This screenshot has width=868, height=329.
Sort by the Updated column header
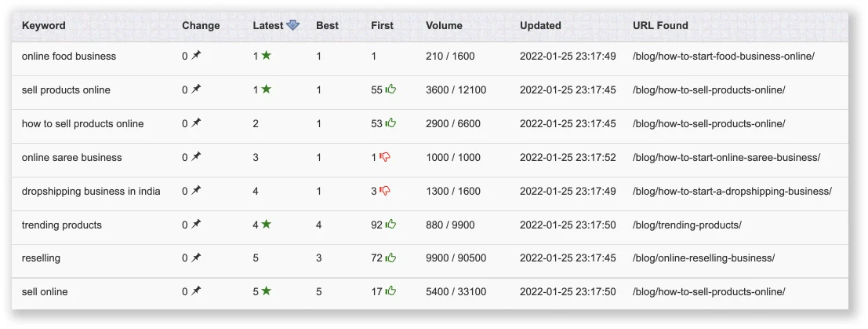click(x=540, y=25)
